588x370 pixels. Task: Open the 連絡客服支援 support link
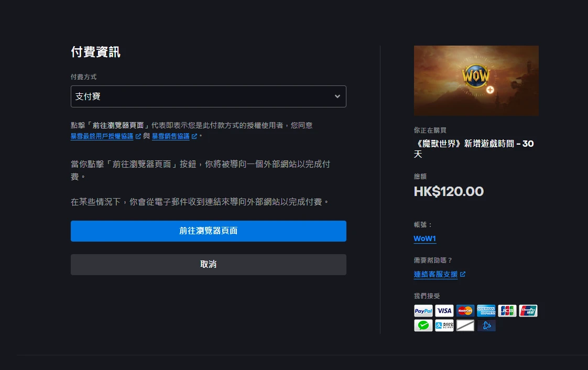[x=435, y=274]
